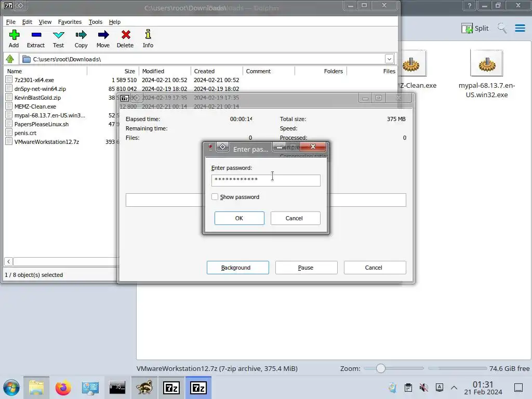Click the Folders column header
Image resolution: width=532 pixels, height=399 pixels.
(321, 71)
